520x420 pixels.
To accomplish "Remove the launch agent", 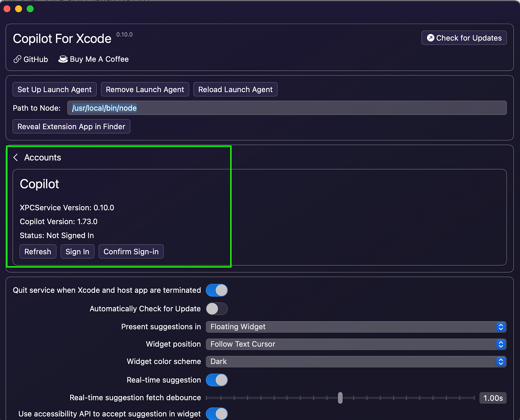I will pos(145,89).
